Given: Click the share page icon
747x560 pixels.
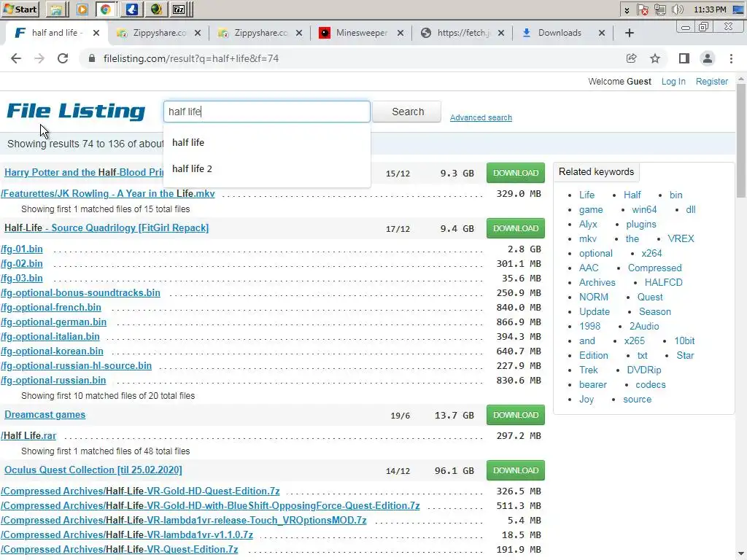Looking at the screenshot, I should click(x=631, y=58).
